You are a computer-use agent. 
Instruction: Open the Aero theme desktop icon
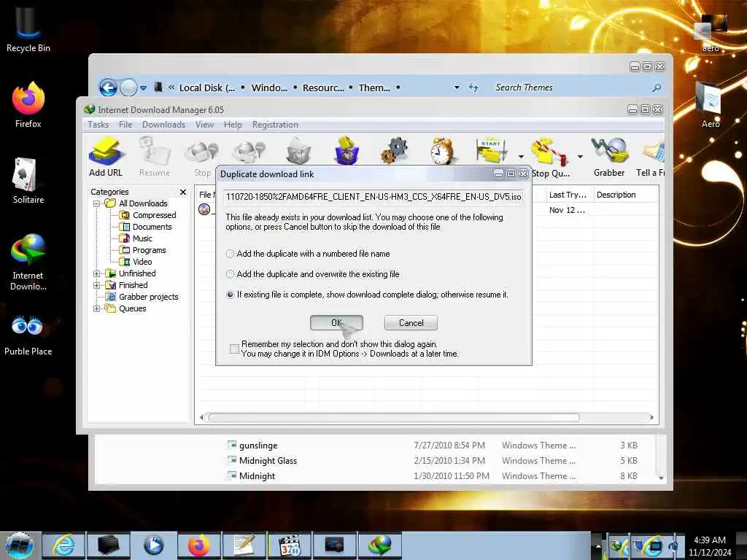coord(711,105)
